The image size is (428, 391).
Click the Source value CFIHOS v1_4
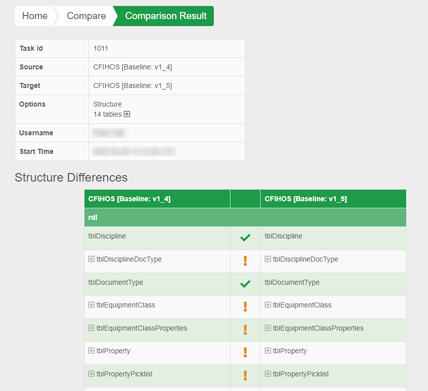point(133,67)
